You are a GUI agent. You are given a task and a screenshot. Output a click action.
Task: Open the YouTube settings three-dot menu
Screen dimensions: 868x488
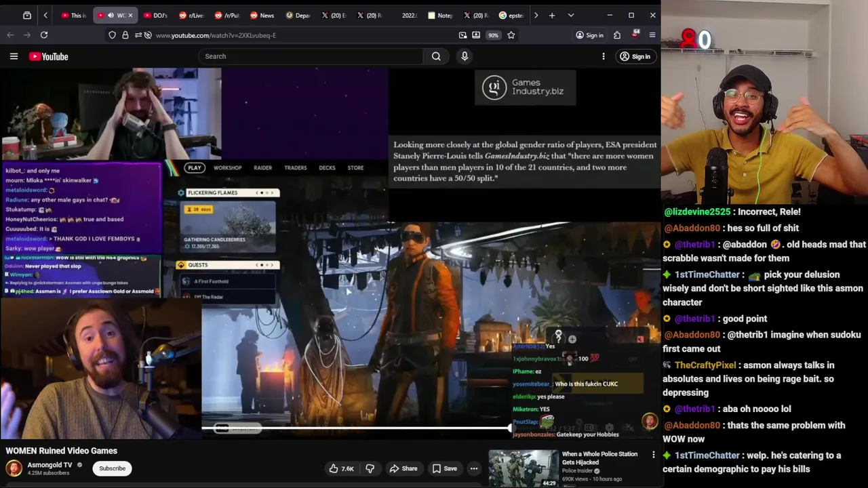coord(604,56)
